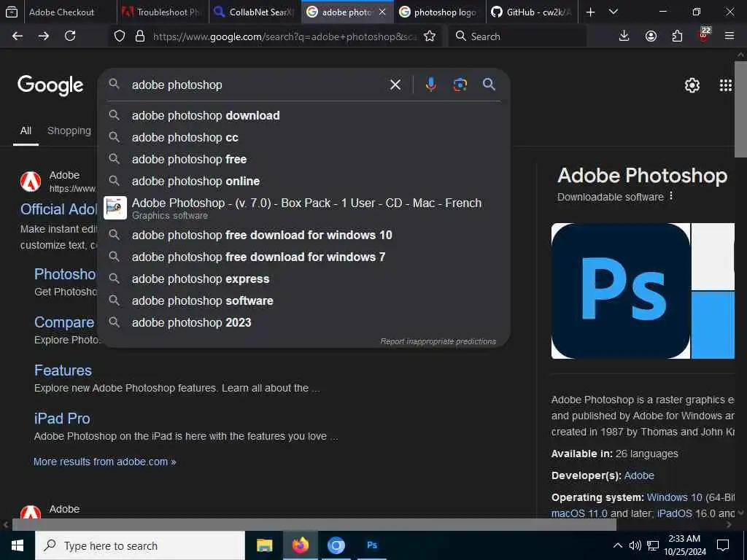Switch to the Troubleshoot Ph tab
This screenshot has width=747, height=560.
(163, 12)
